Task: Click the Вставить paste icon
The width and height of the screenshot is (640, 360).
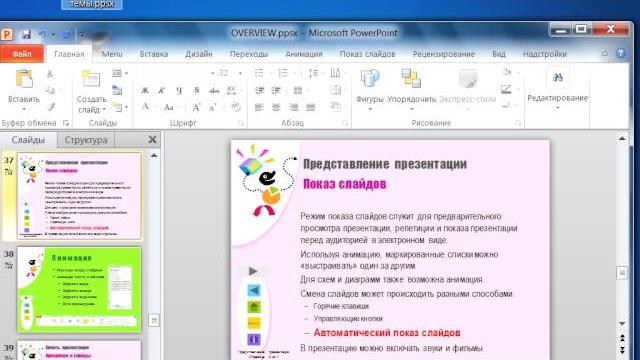Action: point(24,79)
